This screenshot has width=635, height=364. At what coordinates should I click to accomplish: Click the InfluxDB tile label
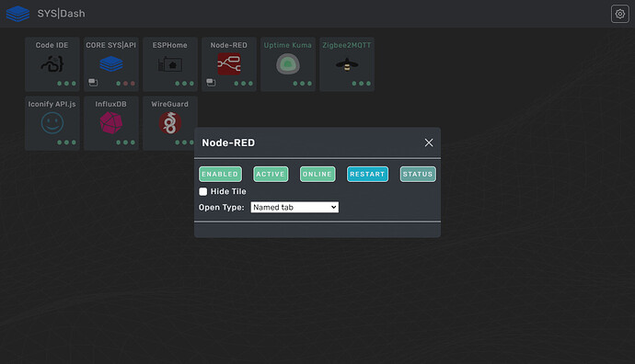(111, 105)
